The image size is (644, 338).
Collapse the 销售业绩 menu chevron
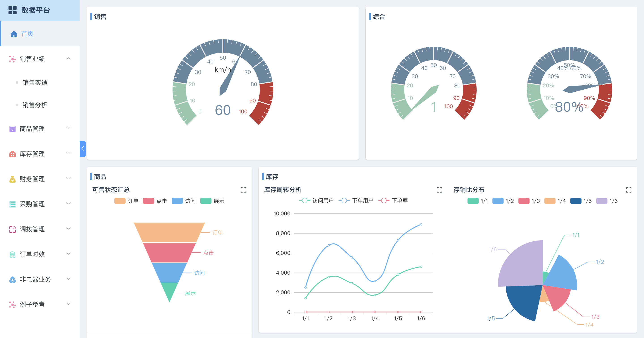(68, 58)
